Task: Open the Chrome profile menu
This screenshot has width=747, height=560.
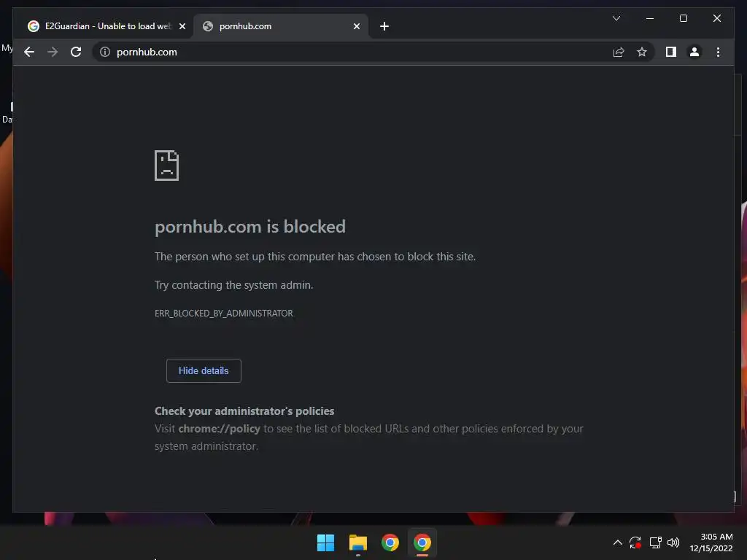Action: click(x=694, y=52)
